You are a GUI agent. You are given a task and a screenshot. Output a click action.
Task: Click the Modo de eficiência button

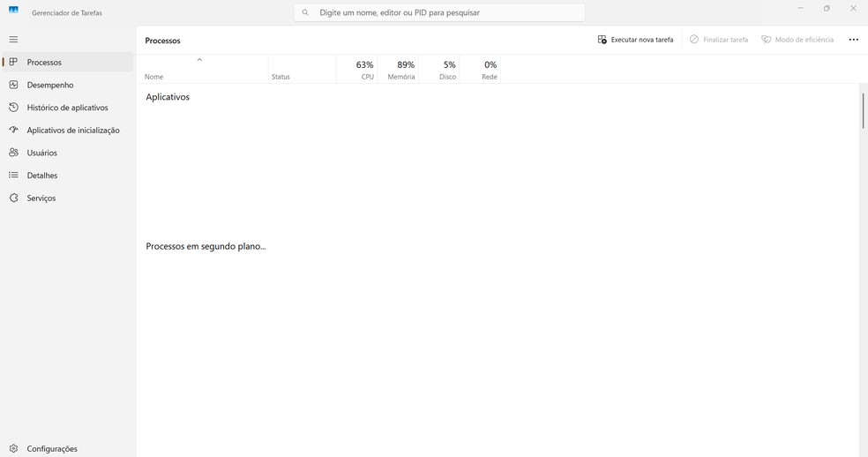(797, 40)
